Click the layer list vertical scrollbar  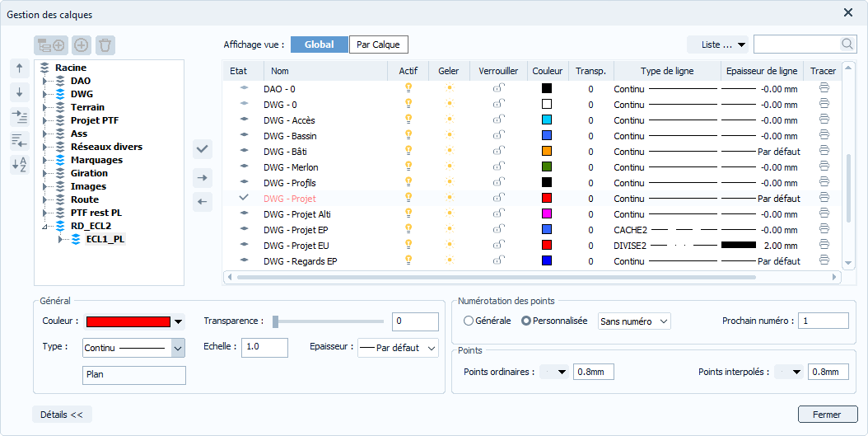pos(848,188)
